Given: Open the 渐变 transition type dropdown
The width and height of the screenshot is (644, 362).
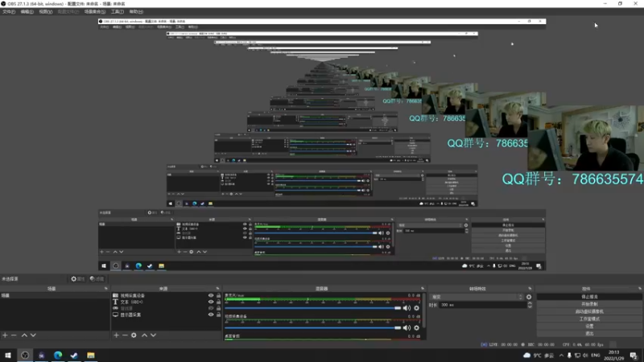Looking at the screenshot, I should click(x=477, y=297).
